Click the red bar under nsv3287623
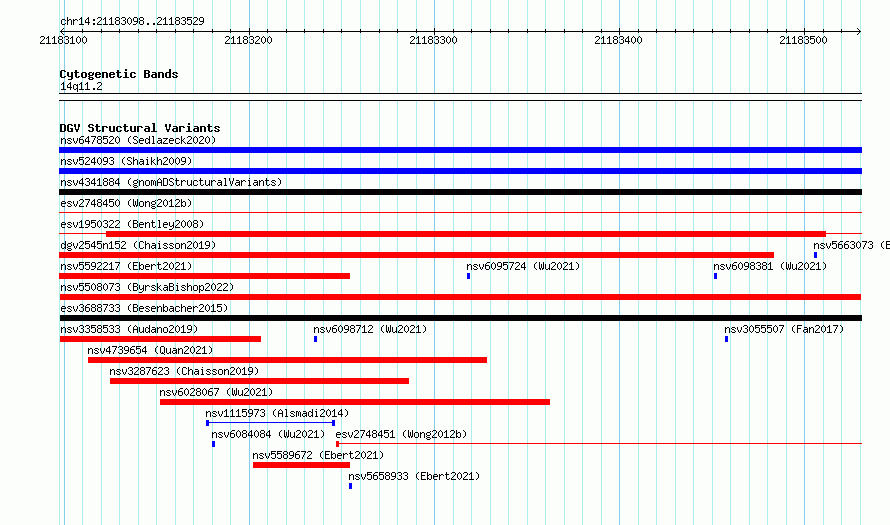This screenshot has height=525, width=890. (x=259, y=381)
